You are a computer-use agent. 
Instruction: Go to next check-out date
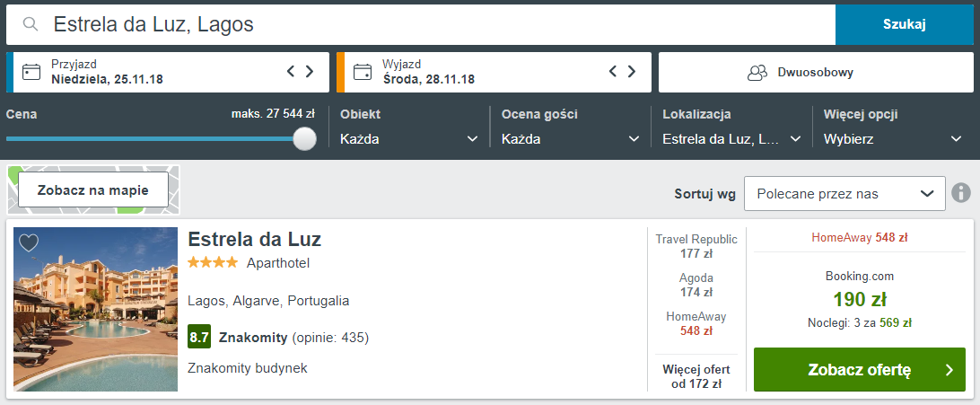point(632,72)
